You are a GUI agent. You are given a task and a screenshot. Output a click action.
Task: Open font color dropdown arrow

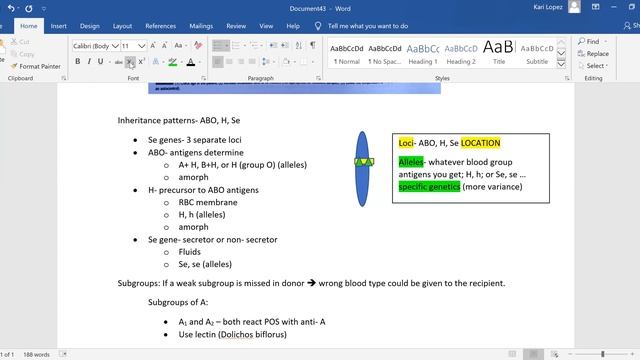(x=200, y=62)
